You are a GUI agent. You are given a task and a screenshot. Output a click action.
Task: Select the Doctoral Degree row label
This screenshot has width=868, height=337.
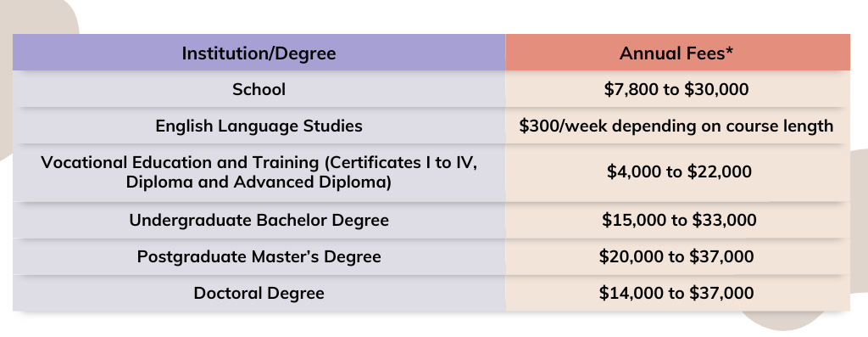(x=259, y=293)
